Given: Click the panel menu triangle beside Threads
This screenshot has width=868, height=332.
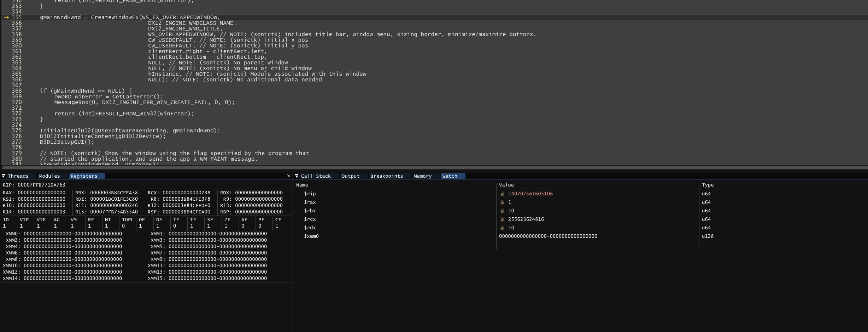Looking at the screenshot, I should [3, 176].
